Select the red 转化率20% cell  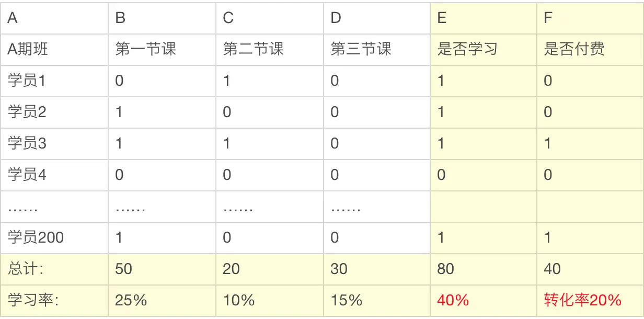[590, 301]
